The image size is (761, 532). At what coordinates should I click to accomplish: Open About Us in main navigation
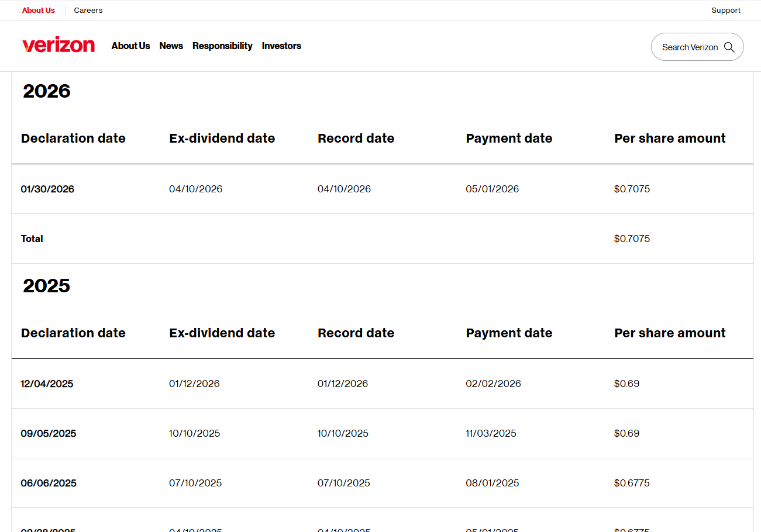130,46
